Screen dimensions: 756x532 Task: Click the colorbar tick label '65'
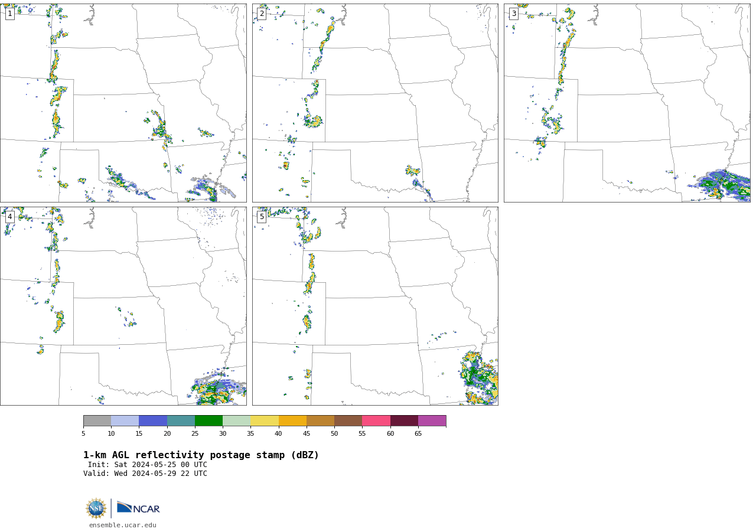point(418,434)
